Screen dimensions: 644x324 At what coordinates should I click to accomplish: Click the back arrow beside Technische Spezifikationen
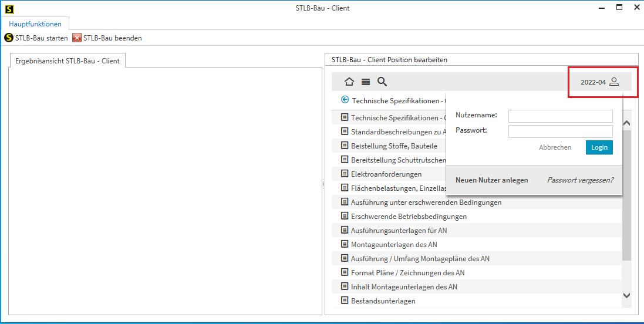click(x=345, y=100)
